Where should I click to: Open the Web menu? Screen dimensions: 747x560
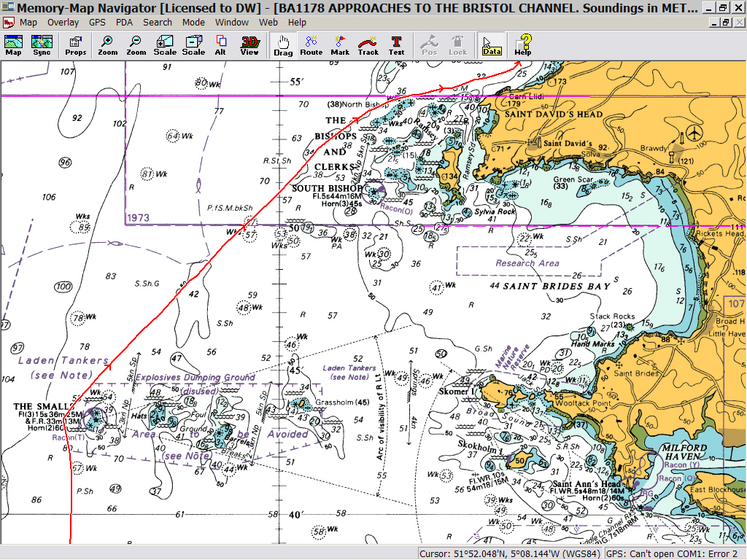tap(268, 23)
